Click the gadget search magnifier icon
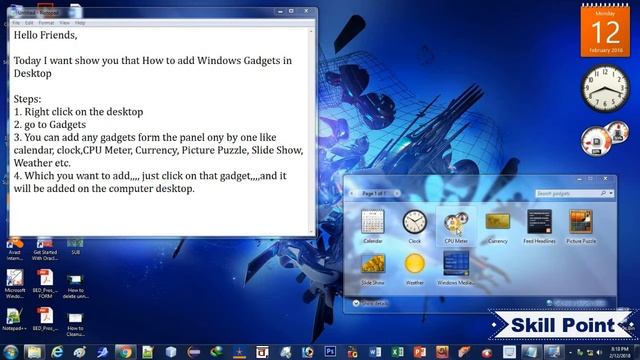 click(603, 193)
